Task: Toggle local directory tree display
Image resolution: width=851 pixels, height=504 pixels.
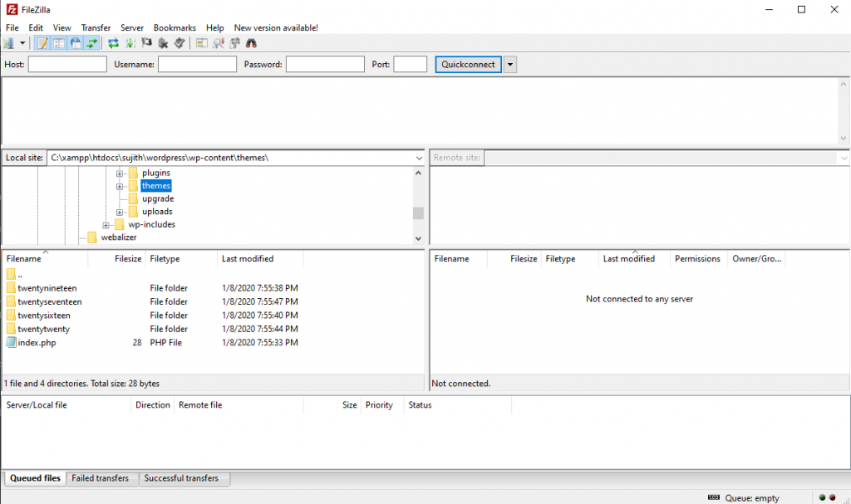Action: (59, 43)
